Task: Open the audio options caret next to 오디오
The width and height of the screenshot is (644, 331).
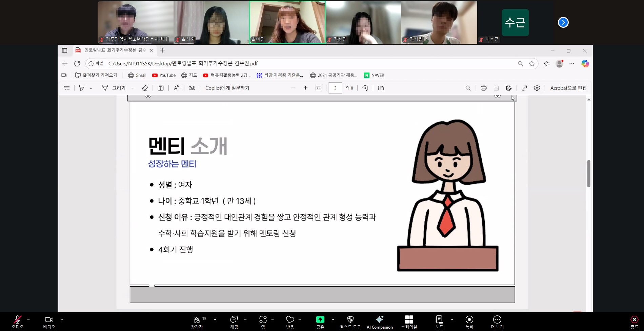Action: point(28,319)
